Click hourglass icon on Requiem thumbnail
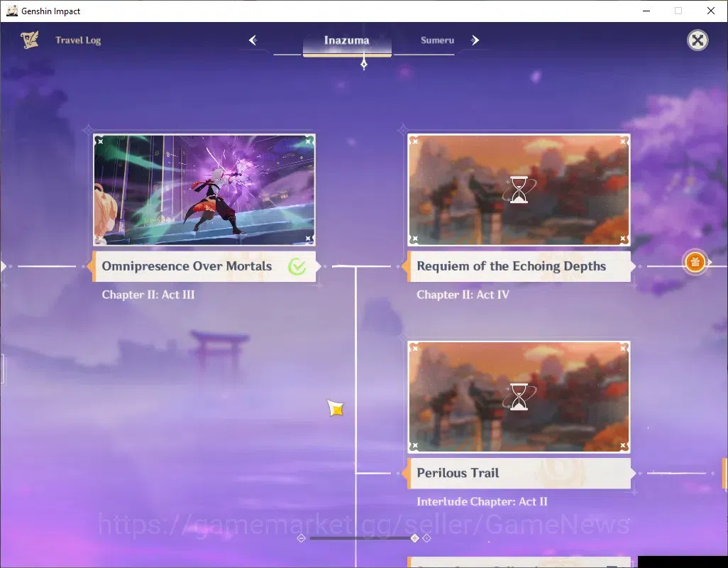The image size is (728, 568). coord(519,190)
